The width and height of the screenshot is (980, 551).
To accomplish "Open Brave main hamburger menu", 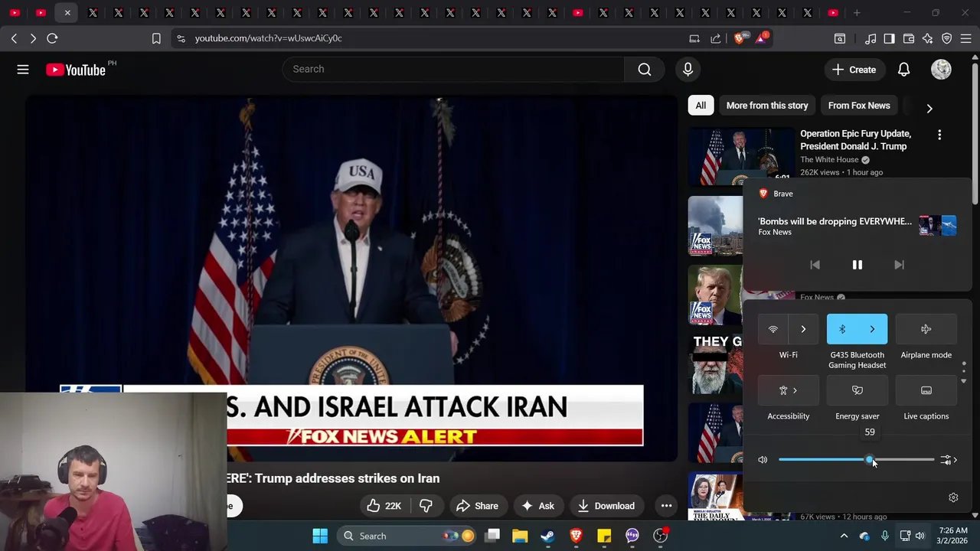I will click(x=966, y=38).
